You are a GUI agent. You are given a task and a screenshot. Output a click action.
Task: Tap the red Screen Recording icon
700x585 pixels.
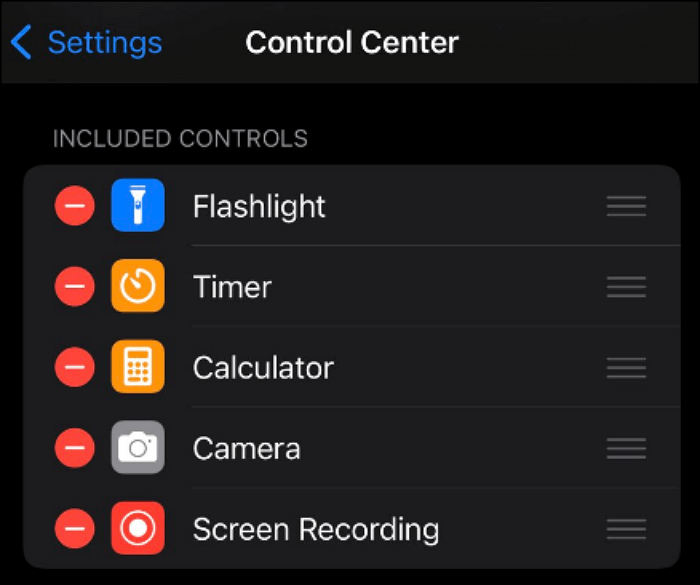138,528
